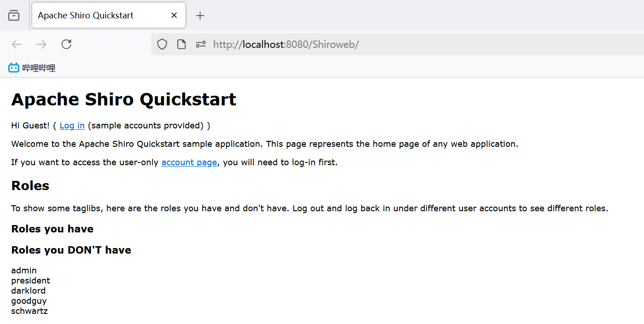Open the shield tracking protection icon
This screenshot has height=324, width=644.
(x=162, y=44)
